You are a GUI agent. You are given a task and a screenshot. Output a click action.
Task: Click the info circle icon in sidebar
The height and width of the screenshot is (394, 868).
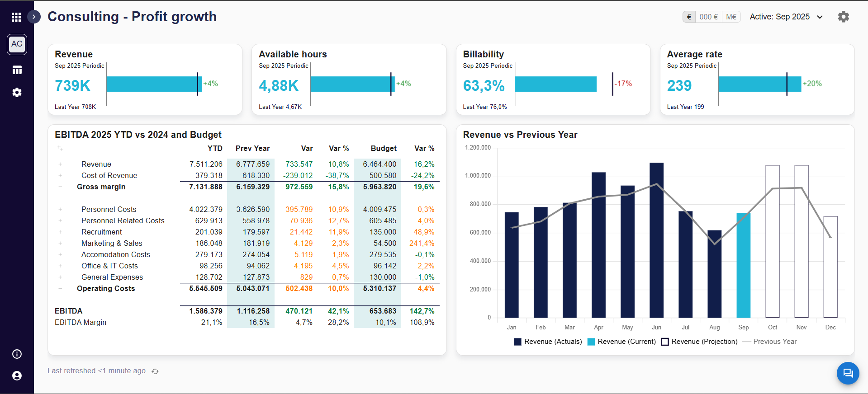17,354
